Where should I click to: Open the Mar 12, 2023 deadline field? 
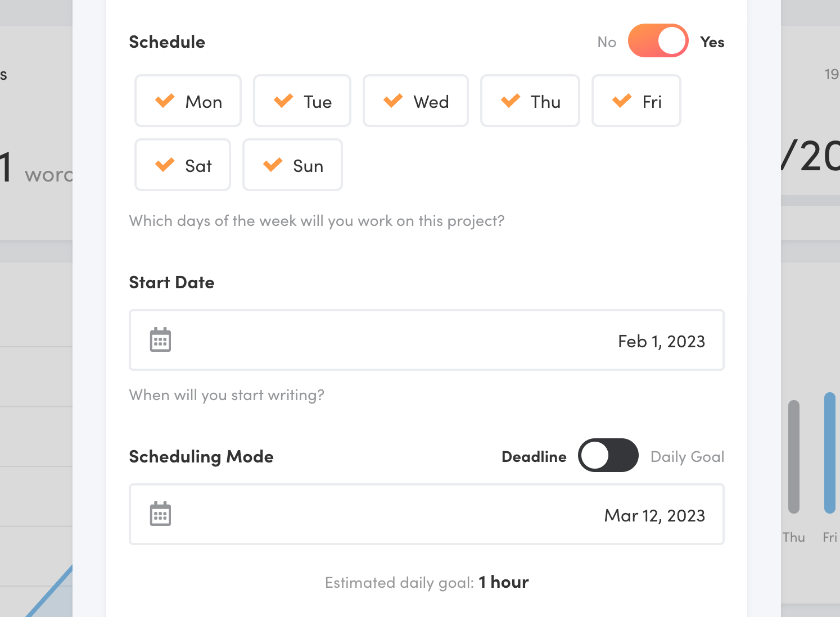pos(427,514)
